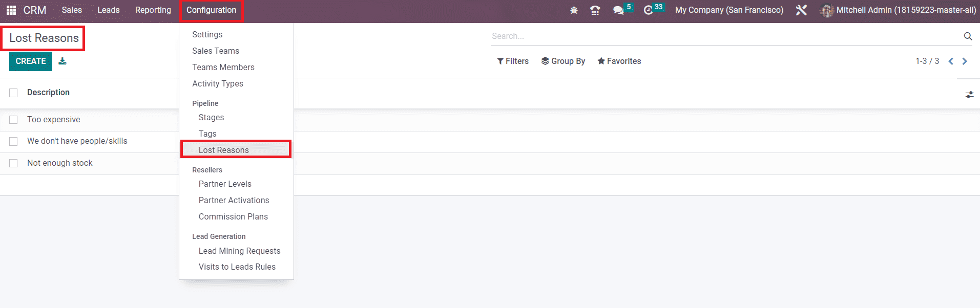
Task: Click the debug bug icon
Action: (574, 10)
